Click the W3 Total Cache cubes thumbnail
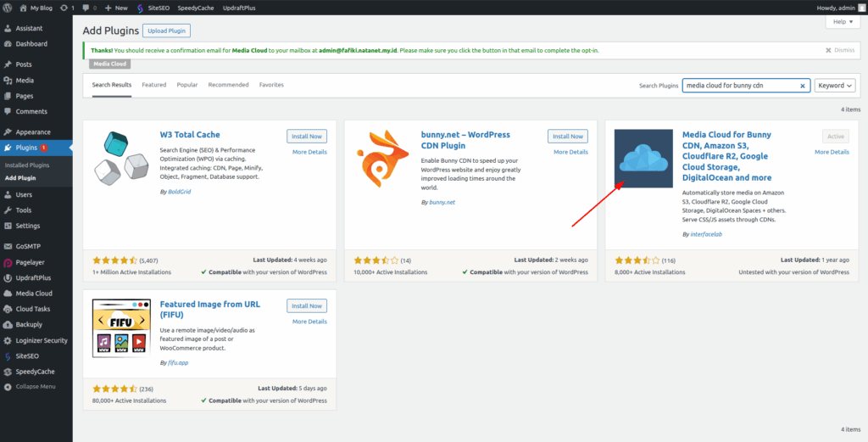Image resolution: width=868 pixels, height=442 pixels. click(122, 159)
